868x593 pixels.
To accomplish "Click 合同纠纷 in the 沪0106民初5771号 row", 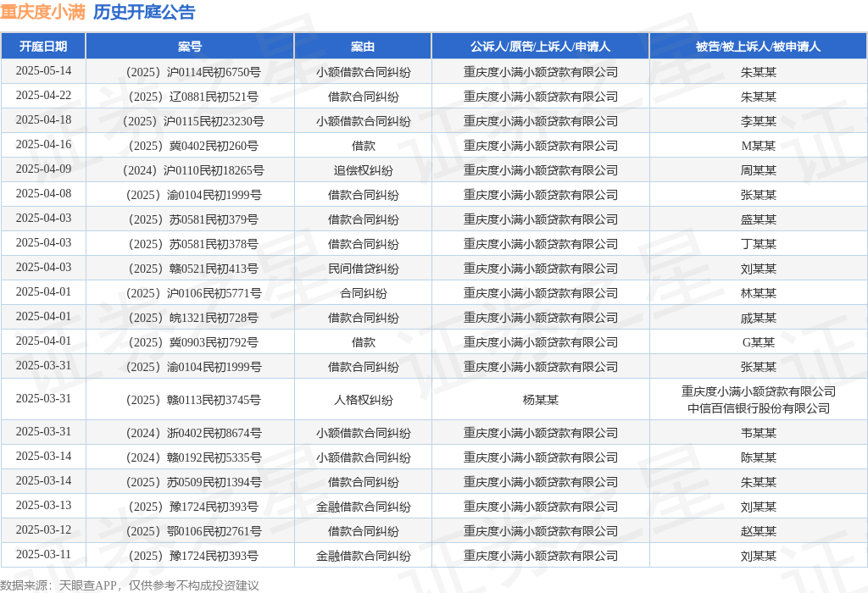I will [x=363, y=293].
